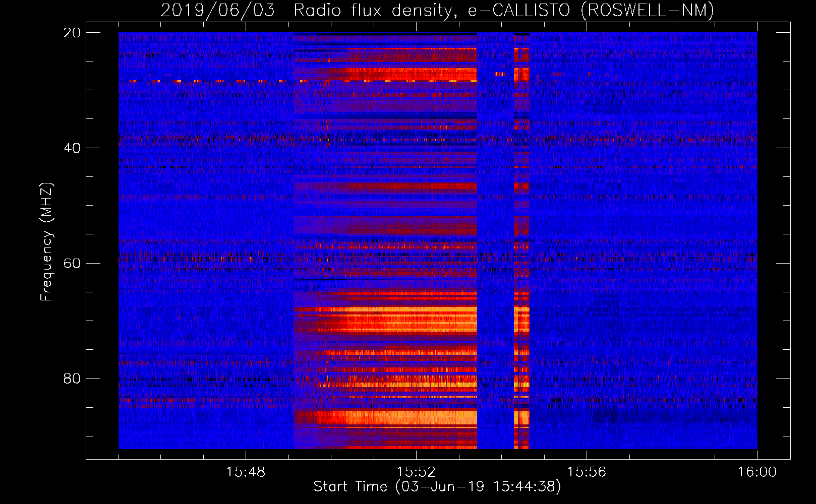Click the plot title 'Radio flux density, e-CALLISTO (ROSWELL-NM)'
This screenshot has width=816, height=504.
(504, 10)
